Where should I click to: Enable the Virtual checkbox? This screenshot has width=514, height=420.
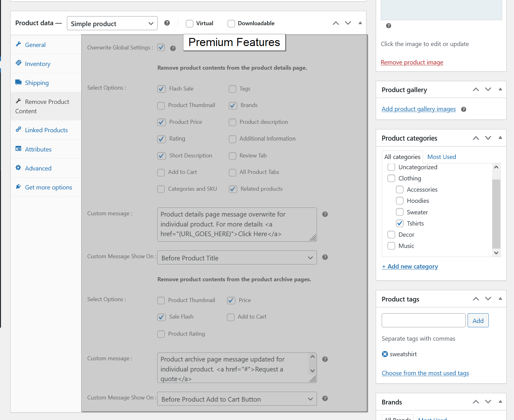(x=190, y=24)
